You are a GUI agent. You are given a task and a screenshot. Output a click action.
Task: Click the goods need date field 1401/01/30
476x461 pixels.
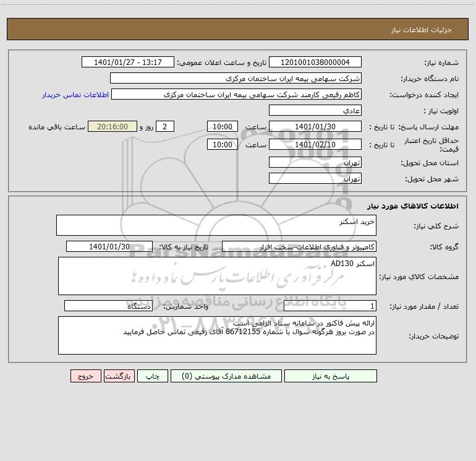point(109,246)
